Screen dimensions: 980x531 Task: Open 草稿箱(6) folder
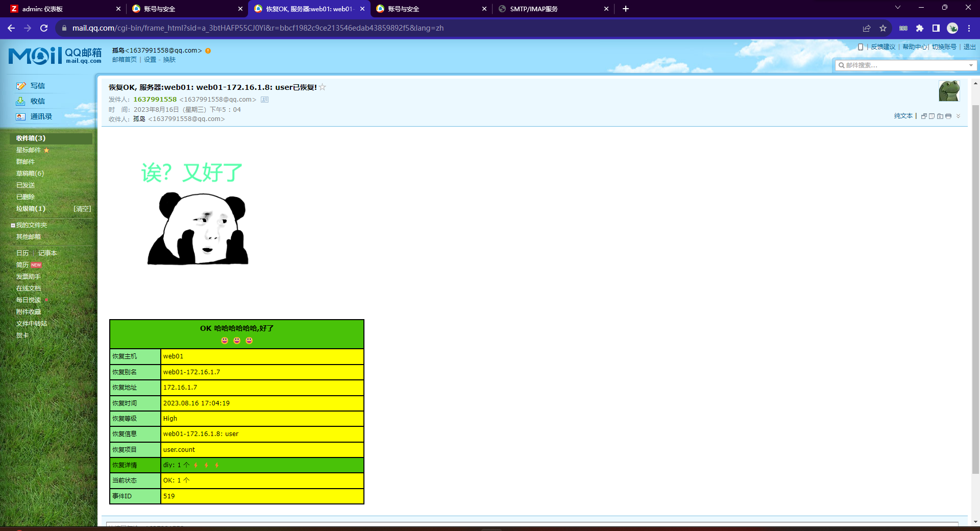point(30,174)
